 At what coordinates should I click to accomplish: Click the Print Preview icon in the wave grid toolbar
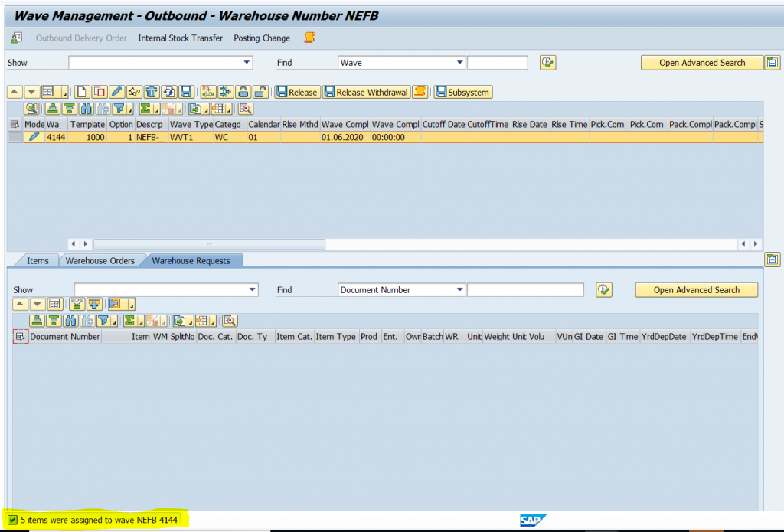click(x=246, y=109)
